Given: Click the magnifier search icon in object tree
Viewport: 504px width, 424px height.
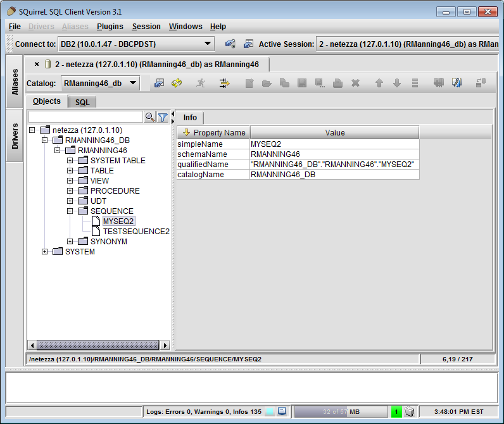Looking at the screenshot, I should click(x=150, y=117).
